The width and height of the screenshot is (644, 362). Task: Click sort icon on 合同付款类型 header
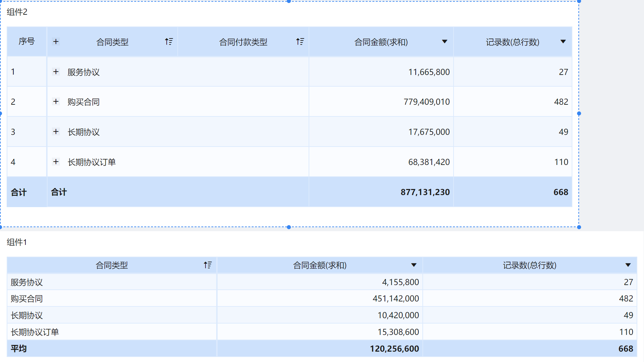click(300, 41)
